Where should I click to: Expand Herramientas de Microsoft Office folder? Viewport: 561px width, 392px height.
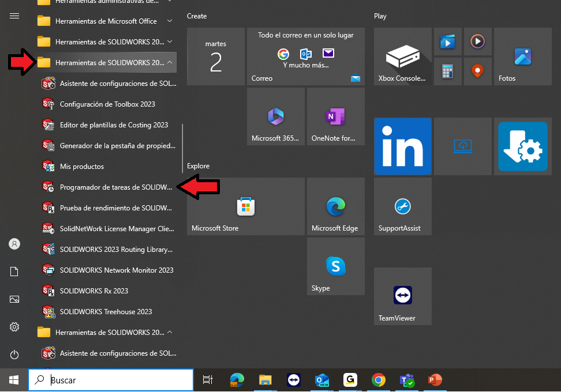107,21
